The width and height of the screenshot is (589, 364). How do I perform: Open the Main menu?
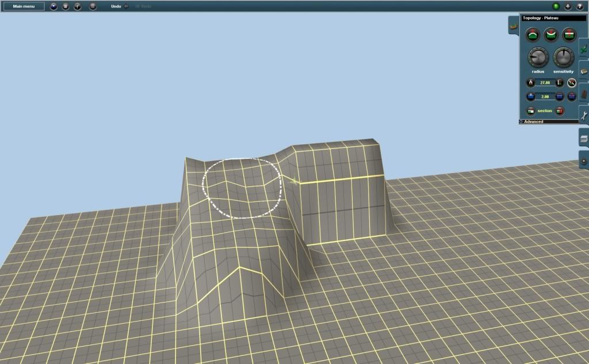click(24, 6)
